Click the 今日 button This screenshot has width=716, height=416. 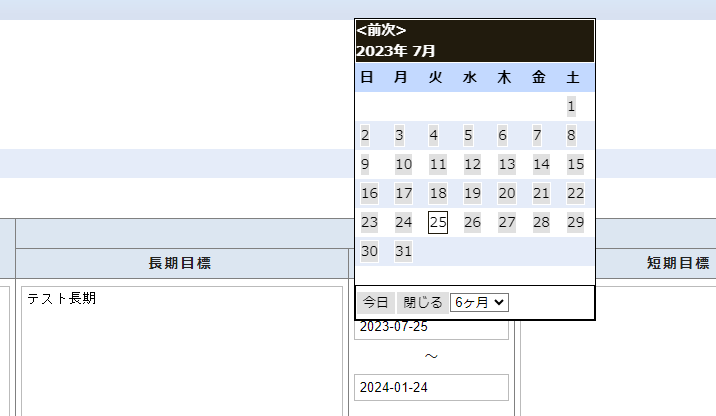tap(375, 302)
